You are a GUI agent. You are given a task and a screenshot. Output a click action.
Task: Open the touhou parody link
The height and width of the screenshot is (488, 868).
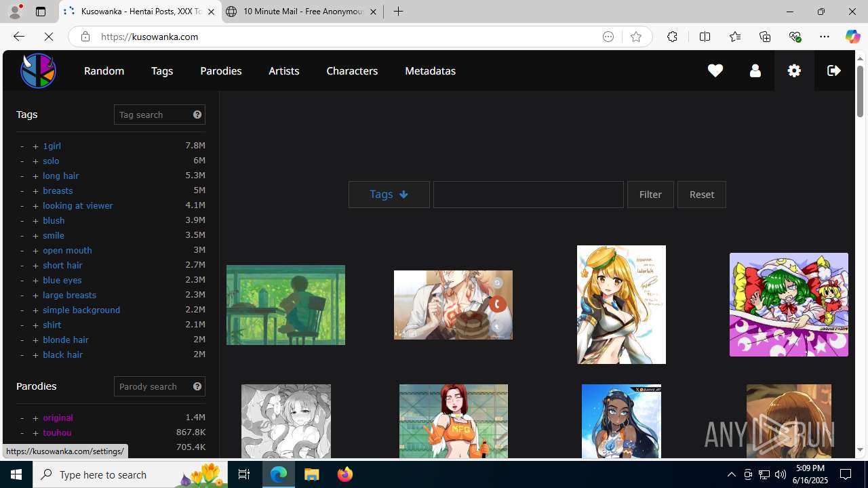coord(57,432)
